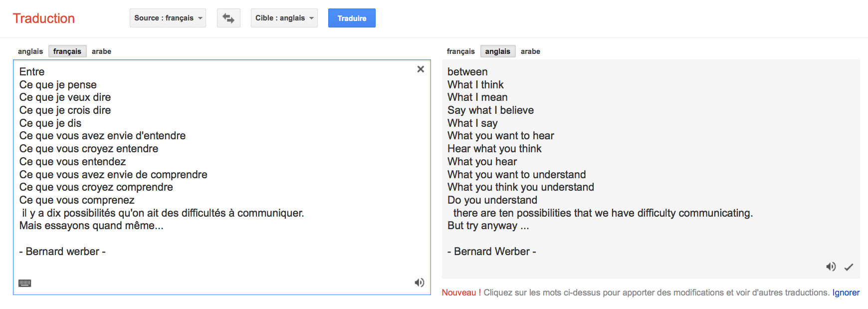Listen to the English translation audio
868x309 pixels.
831,267
